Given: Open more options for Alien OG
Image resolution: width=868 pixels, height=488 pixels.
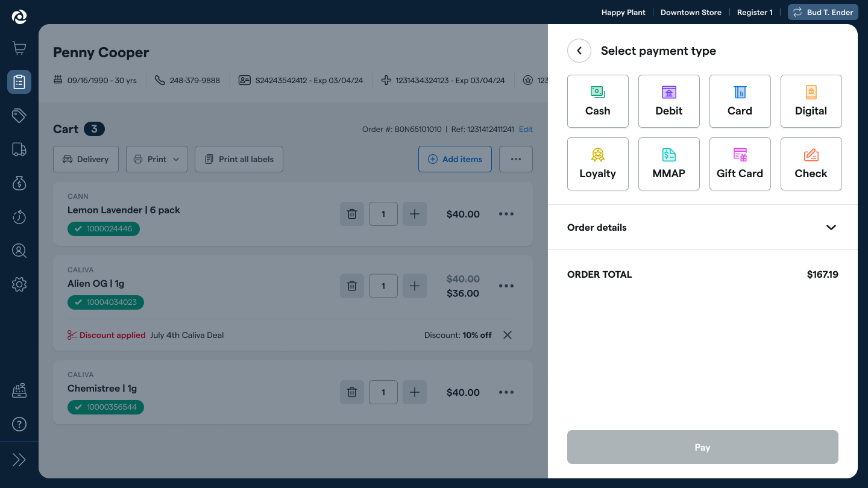Looking at the screenshot, I should [x=506, y=286].
